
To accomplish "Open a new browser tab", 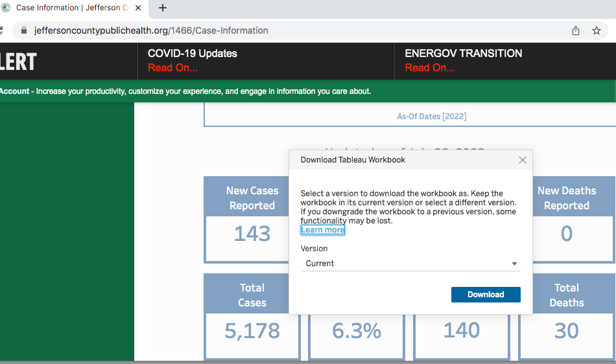I will coord(163,8).
